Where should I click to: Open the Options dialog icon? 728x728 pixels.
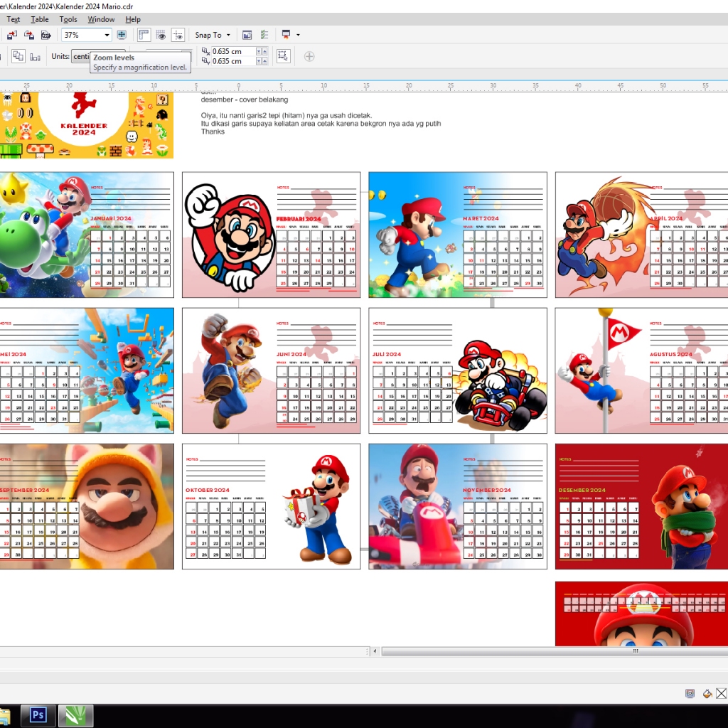point(264,35)
